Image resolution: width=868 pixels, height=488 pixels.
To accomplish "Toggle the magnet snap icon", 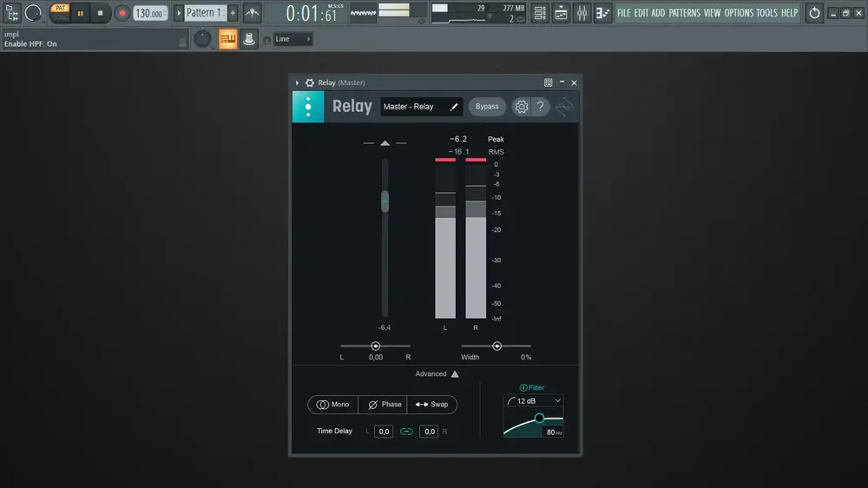I will point(266,40).
